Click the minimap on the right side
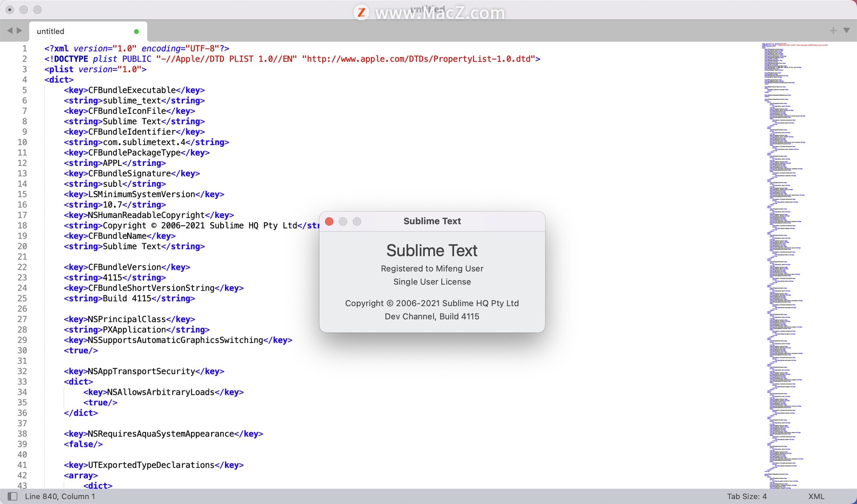The height and width of the screenshot is (504, 857). click(x=795, y=265)
